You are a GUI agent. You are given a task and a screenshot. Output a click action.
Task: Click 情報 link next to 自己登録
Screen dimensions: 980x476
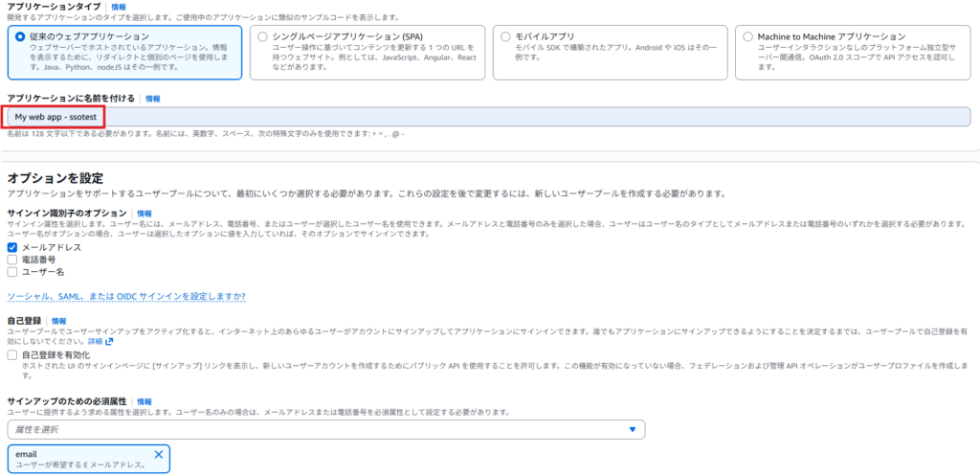pyautogui.click(x=59, y=321)
